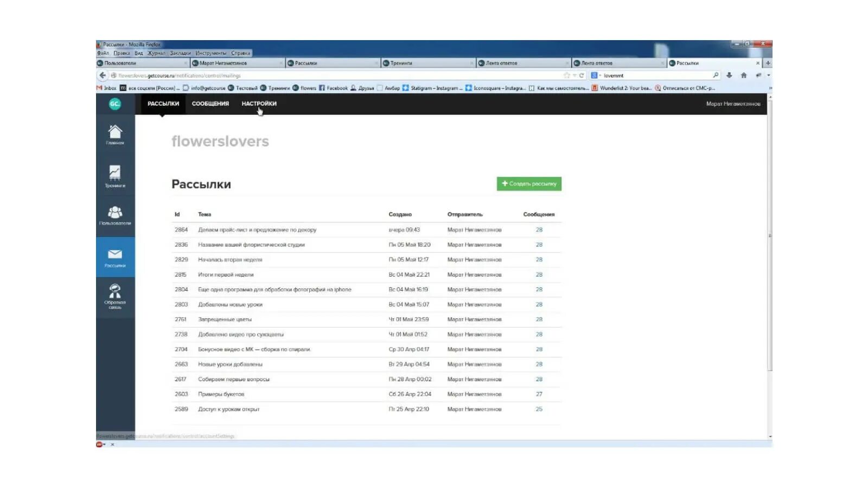Open the Файл menu

103,53
